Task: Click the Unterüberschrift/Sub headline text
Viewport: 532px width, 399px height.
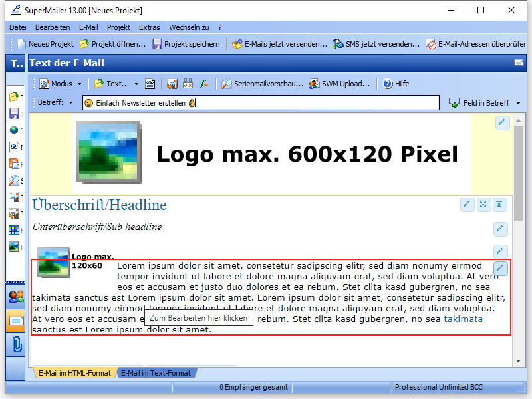Action: (97, 227)
